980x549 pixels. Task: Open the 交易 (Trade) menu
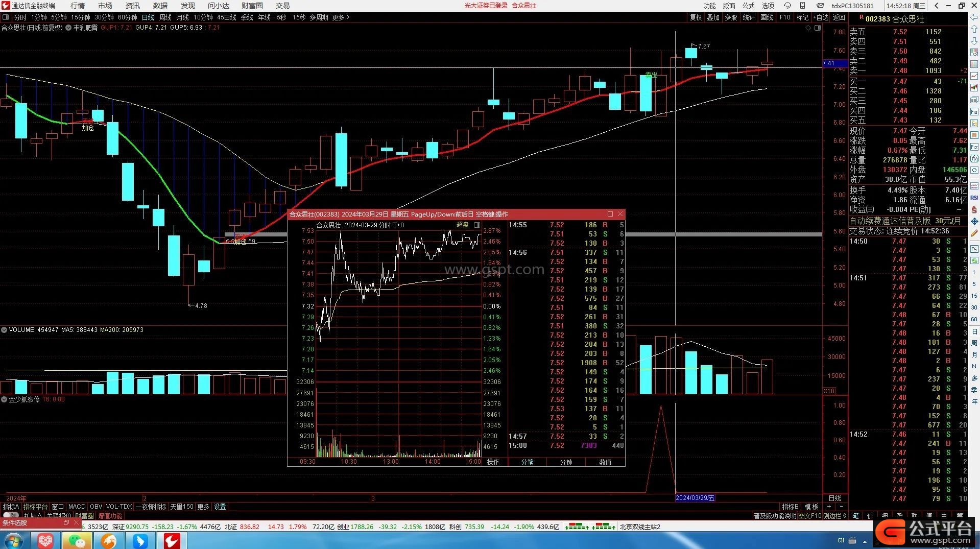click(282, 6)
